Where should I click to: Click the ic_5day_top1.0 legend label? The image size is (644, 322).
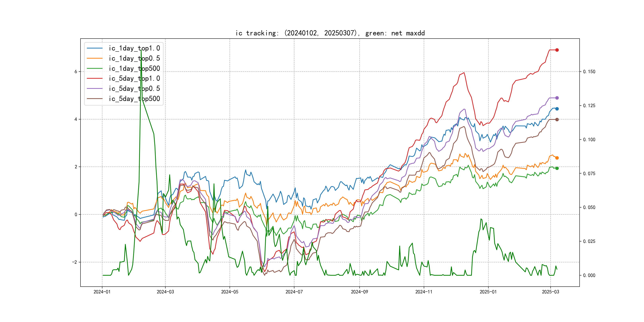[134, 79]
